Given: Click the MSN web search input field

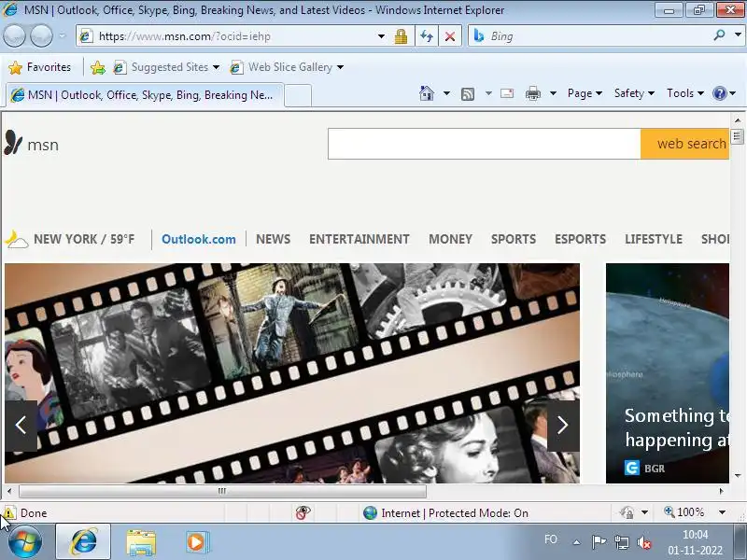Looking at the screenshot, I should point(484,144).
